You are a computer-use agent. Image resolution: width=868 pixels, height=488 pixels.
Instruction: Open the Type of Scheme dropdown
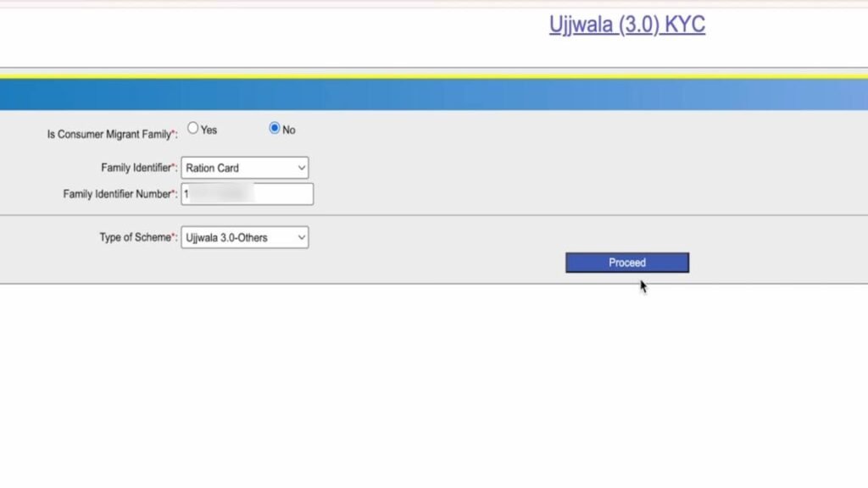click(245, 237)
